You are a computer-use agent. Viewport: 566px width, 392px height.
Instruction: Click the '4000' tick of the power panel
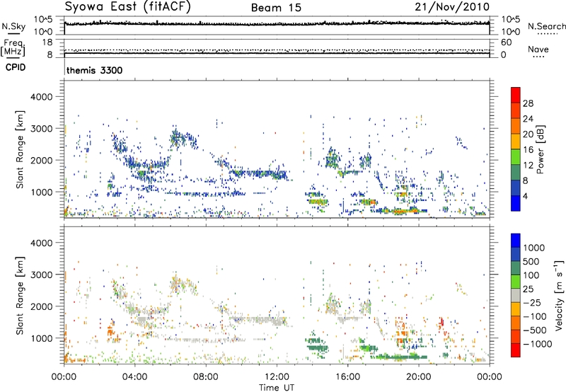tap(42, 97)
